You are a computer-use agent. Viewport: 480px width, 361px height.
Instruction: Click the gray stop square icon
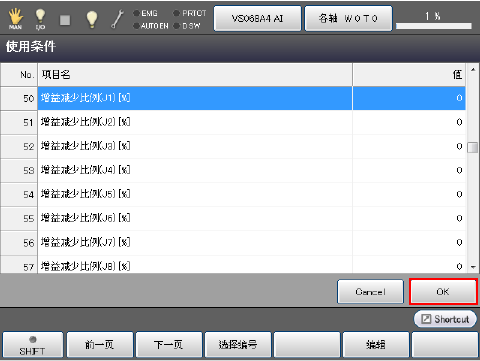click(x=65, y=20)
